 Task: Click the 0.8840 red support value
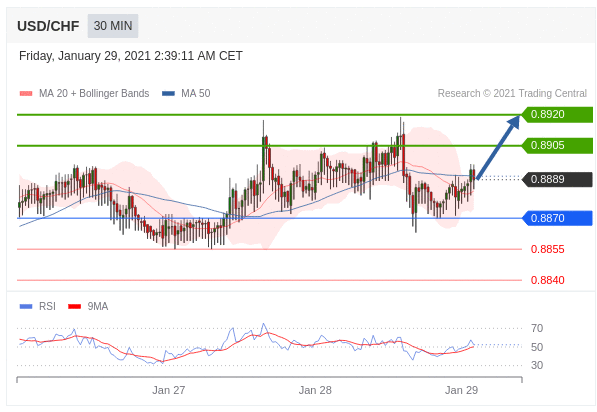tap(548, 280)
